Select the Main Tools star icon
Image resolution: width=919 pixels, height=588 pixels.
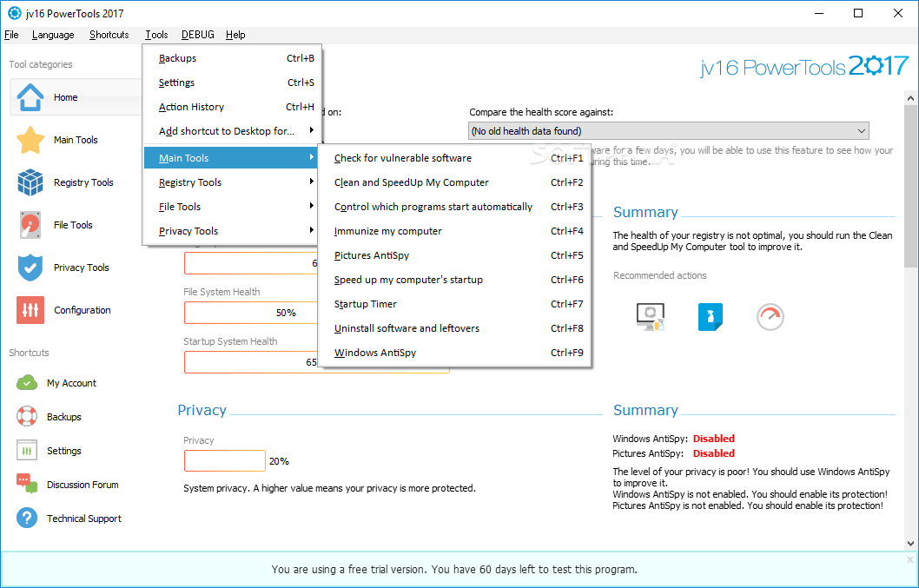tap(30, 140)
